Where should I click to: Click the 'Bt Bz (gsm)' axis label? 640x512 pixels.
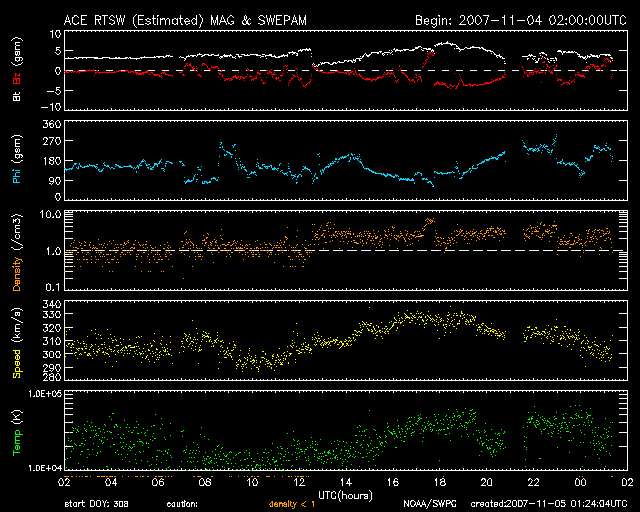click(x=17, y=69)
